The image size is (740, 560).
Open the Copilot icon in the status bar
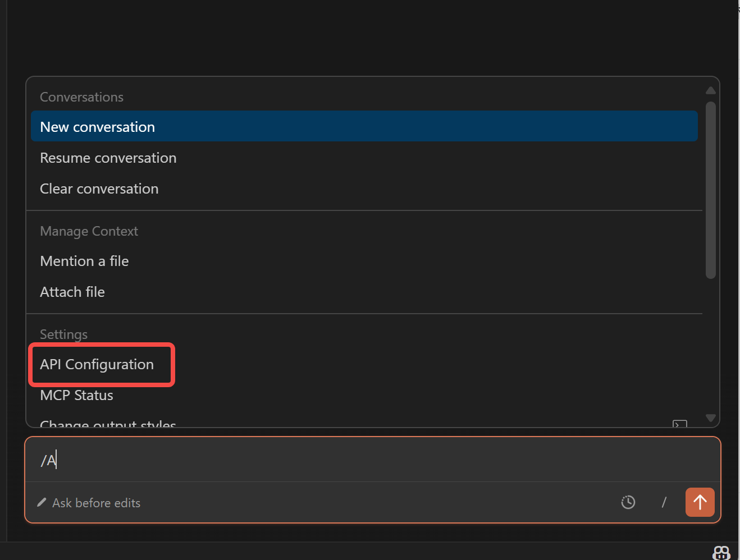[x=721, y=553]
